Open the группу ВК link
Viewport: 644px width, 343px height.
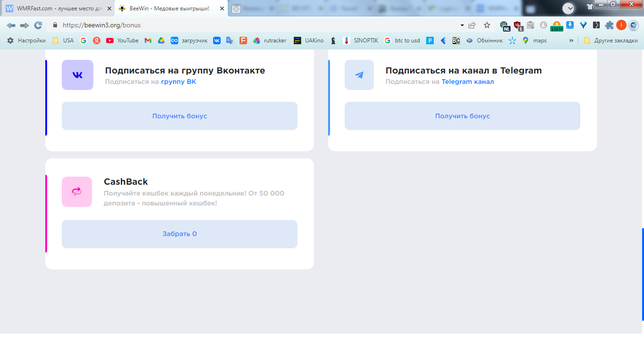179,82
